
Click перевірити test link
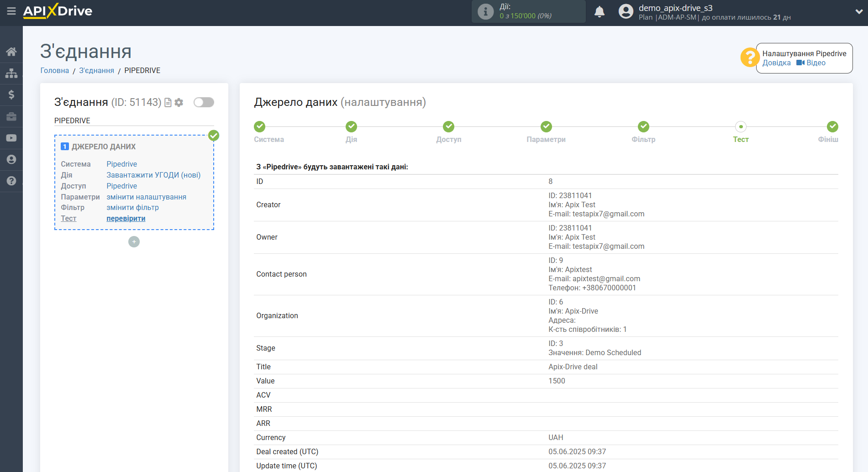tap(126, 218)
